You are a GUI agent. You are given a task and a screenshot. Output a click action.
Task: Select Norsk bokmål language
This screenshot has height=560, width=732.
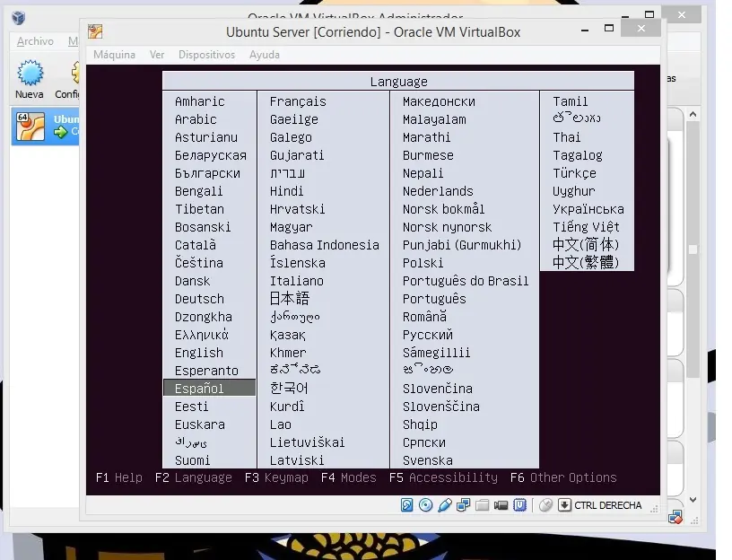pos(443,209)
